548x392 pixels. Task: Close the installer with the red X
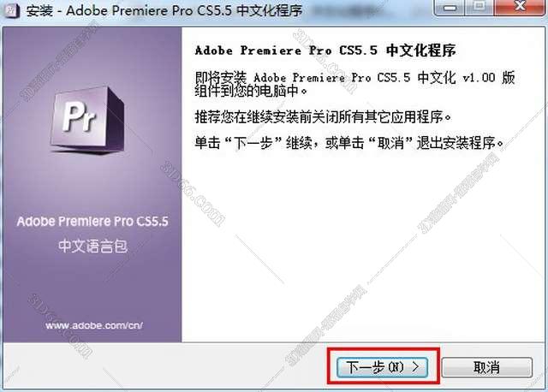(x=520, y=7)
